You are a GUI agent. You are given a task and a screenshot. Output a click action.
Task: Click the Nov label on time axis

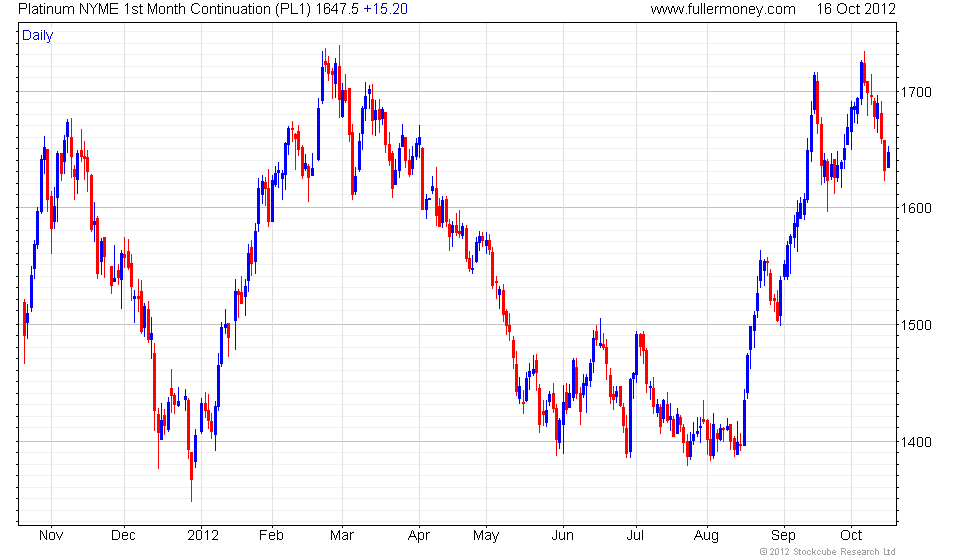click(51, 536)
